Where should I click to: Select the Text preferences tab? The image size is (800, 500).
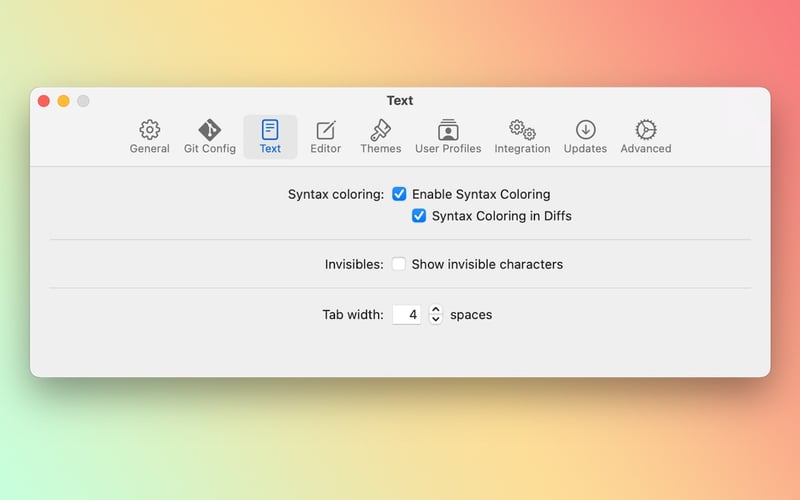tap(270, 137)
